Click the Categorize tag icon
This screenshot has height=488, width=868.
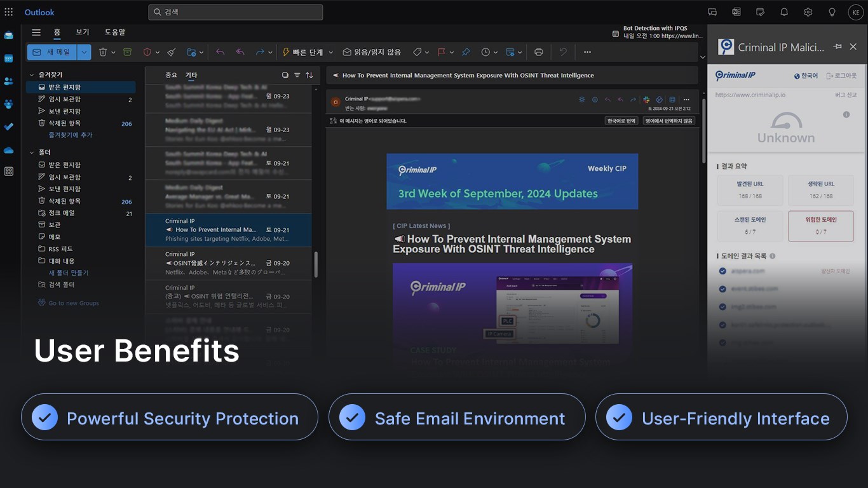pyautogui.click(x=417, y=52)
